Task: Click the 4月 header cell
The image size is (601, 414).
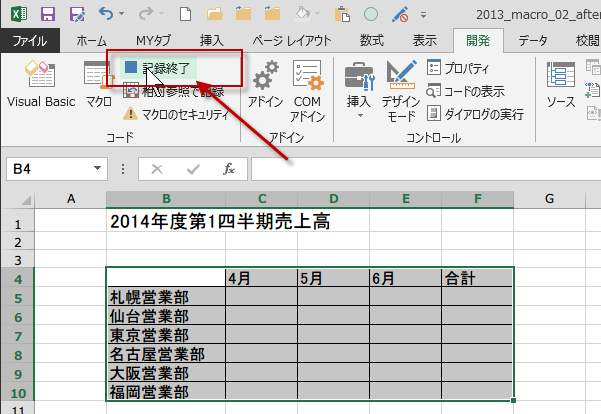Action: point(261,278)
